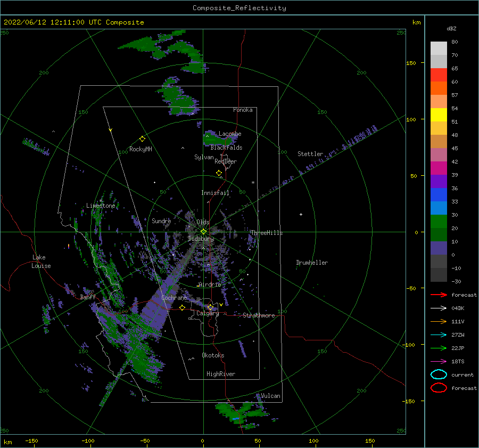Viewport: 479px width, 448px height.
Task: Click the Limestone label
Action: tap(101, 206)
